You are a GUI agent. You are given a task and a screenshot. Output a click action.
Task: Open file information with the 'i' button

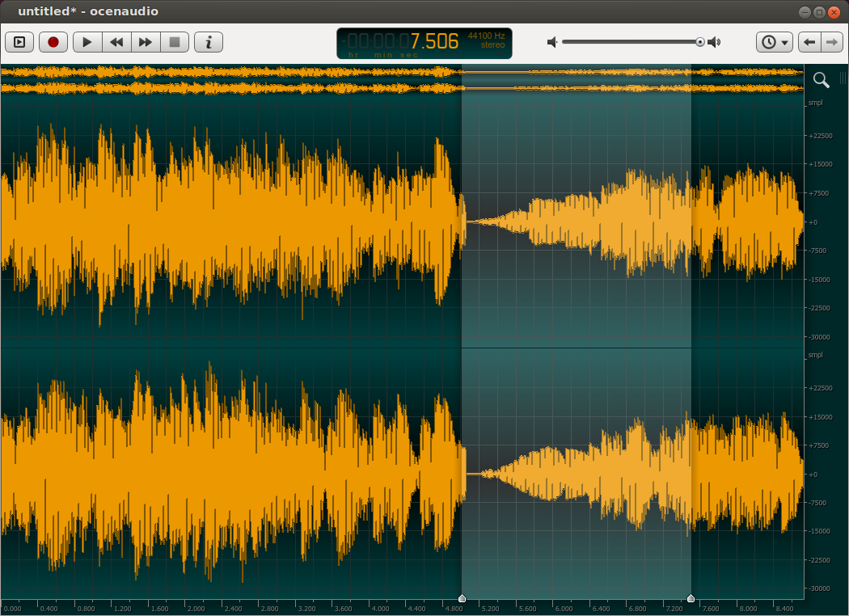click(209, 42)
